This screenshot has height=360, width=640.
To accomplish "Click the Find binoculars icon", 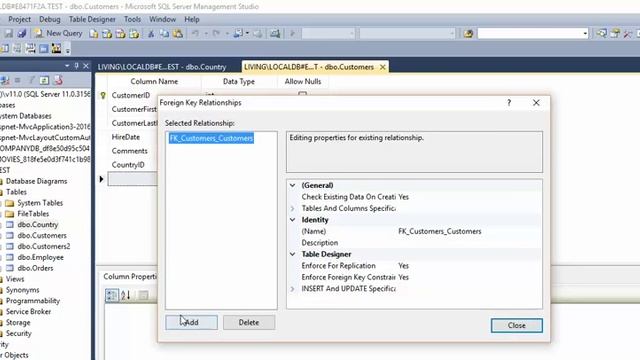I will (x=468, y=33).
